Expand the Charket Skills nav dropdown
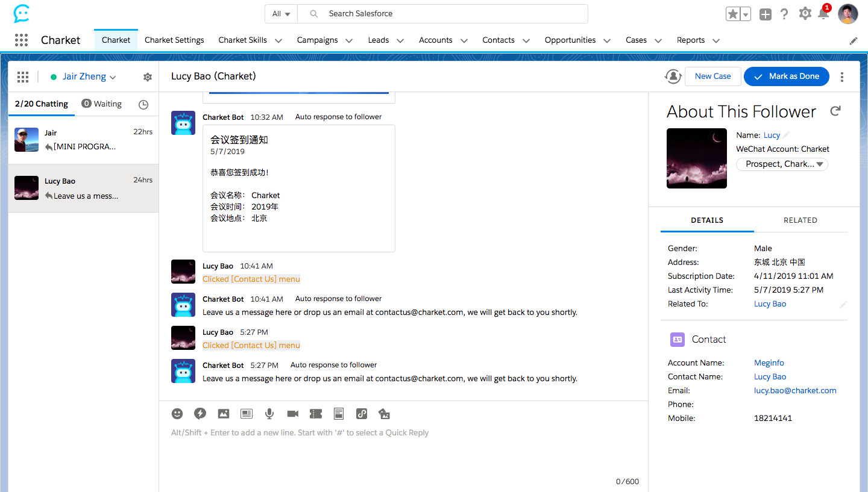The image size is (868, 492). coord(278,40)
